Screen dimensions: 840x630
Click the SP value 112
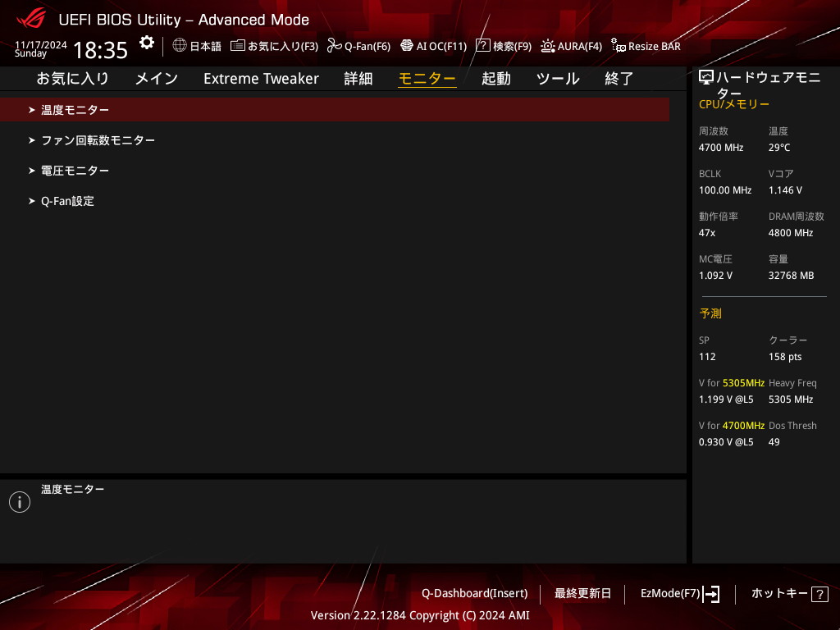[707, 357]
